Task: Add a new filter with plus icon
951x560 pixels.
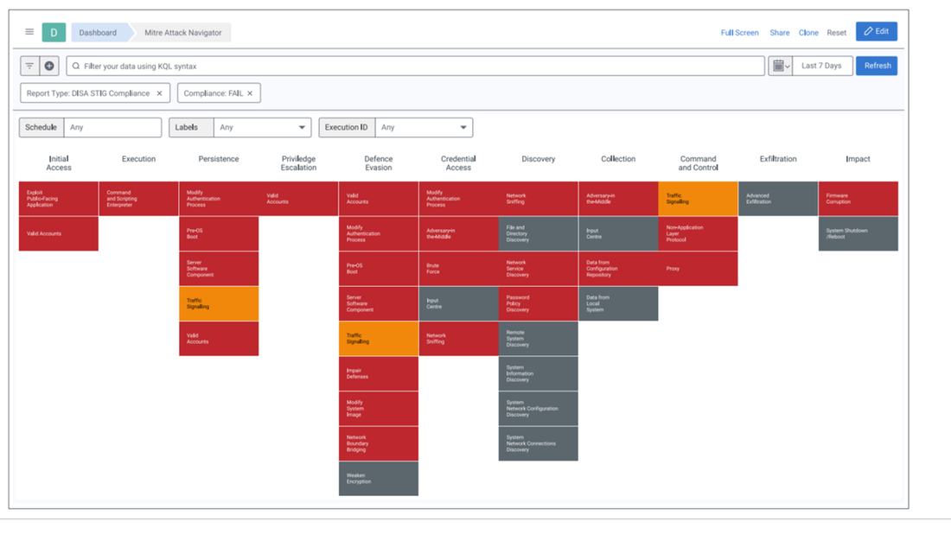Action: (49, 66)
